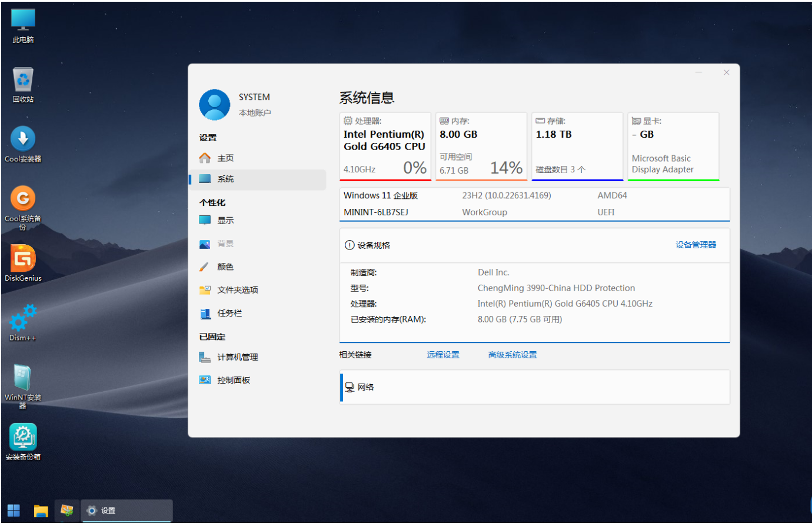Open 设备管理器 link

[695, 245]
